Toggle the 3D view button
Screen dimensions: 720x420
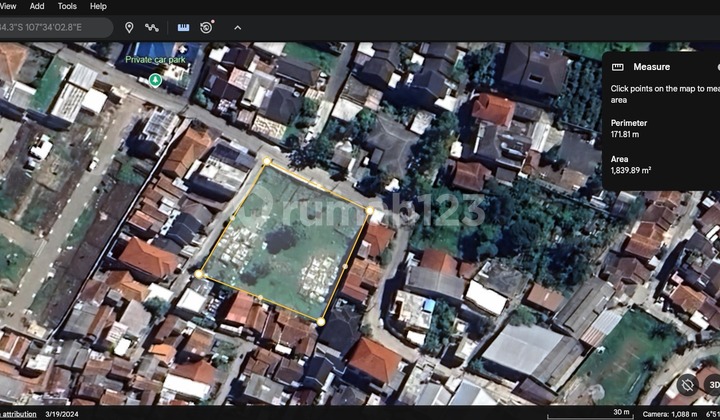713,385
